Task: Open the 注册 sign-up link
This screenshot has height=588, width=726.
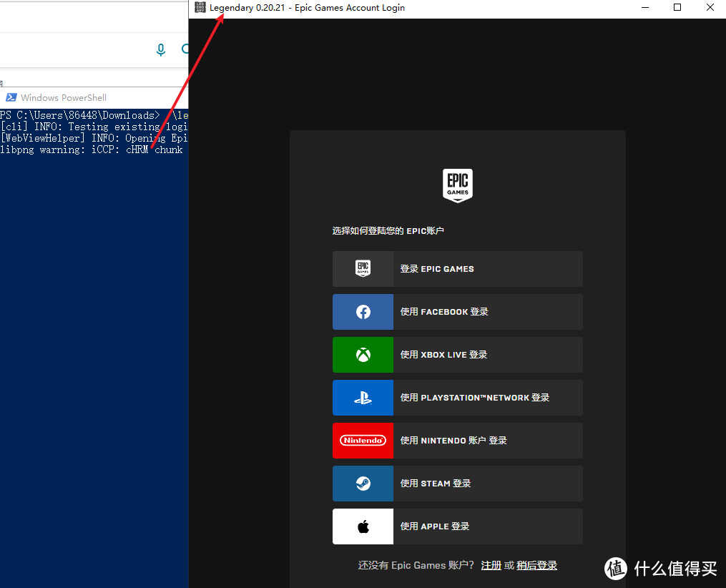Action: tap(491, 565)
